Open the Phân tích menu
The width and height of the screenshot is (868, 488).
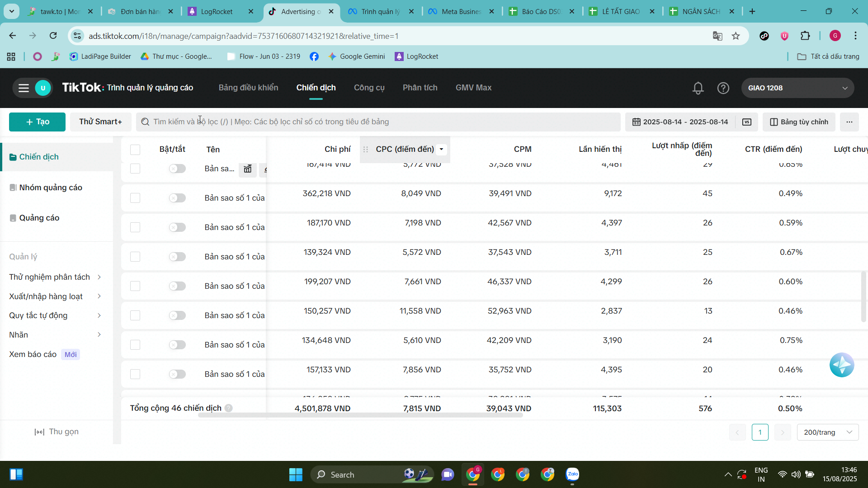tap(420, 88)
